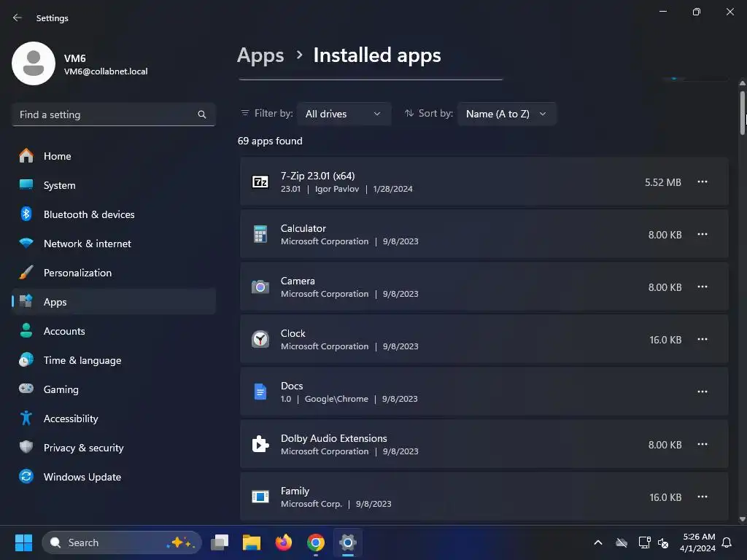Click the Igor Pavlov publisher text

(337, 189)
